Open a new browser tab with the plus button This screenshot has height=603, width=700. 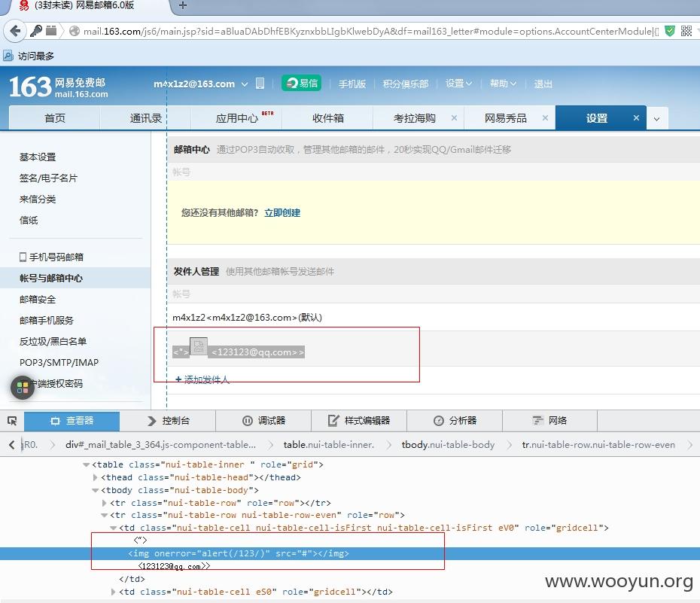(183, 5)
